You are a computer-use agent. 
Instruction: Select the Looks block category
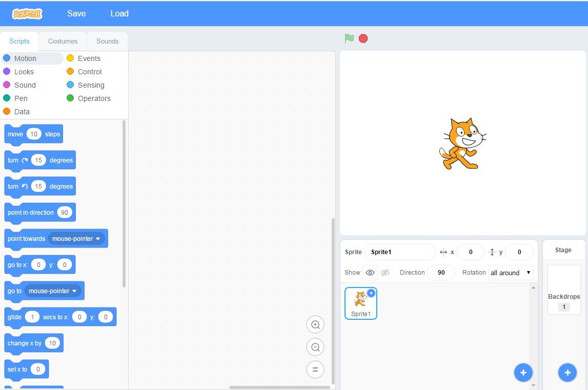[x=24, y=72]
